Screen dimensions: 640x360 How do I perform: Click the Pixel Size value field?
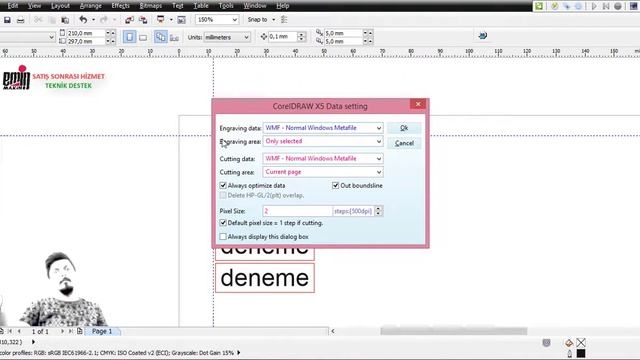pos(298,211)
